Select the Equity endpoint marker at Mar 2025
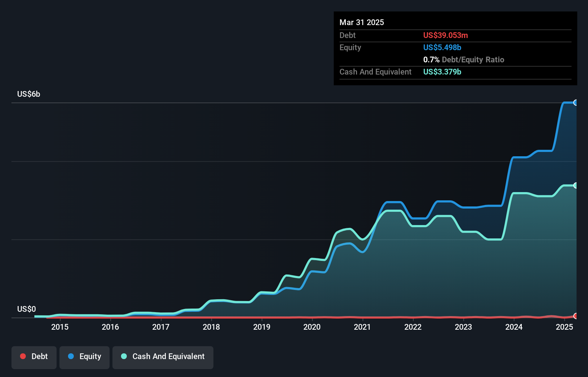The width and height of the screenshot is (588, 377). point(576,102)
